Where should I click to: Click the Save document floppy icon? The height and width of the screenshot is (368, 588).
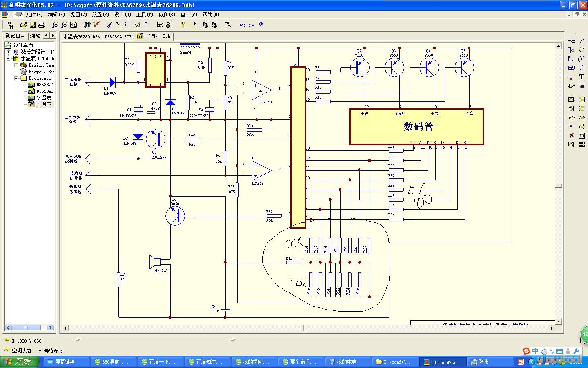[x=33, y=25]
